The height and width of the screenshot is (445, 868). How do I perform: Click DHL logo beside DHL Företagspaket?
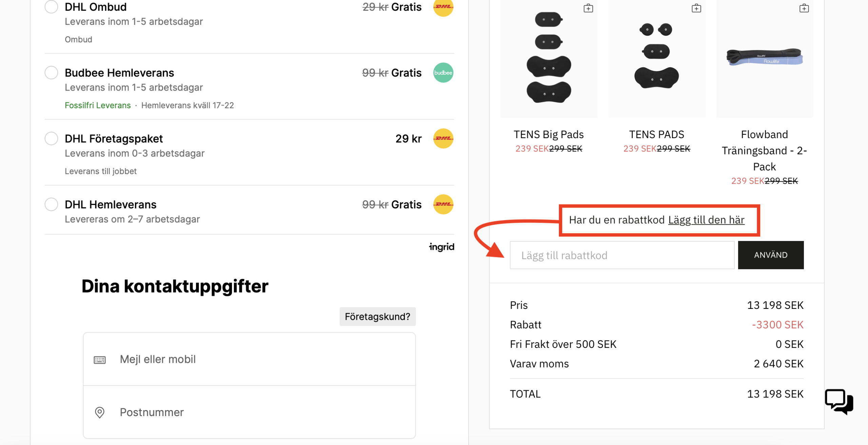443,138
